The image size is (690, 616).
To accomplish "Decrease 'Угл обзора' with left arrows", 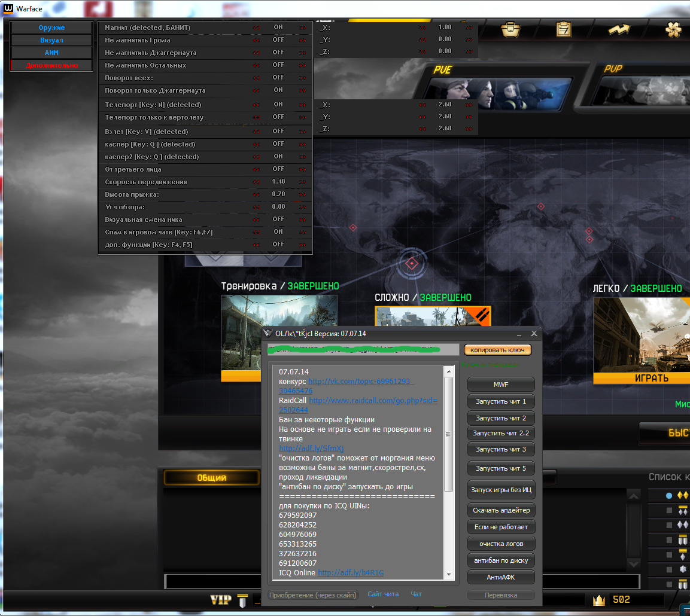I will point(256,207).
